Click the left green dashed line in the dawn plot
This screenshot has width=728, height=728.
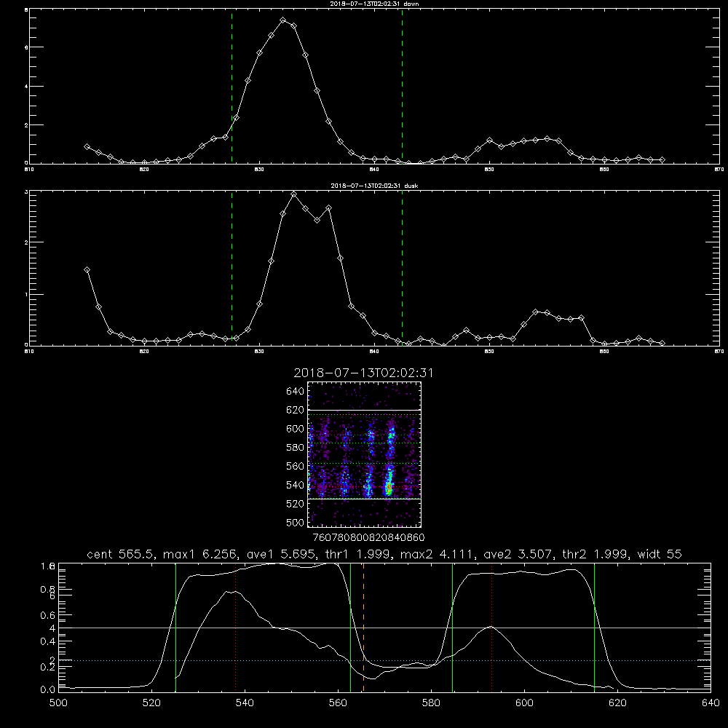[232, 87]
